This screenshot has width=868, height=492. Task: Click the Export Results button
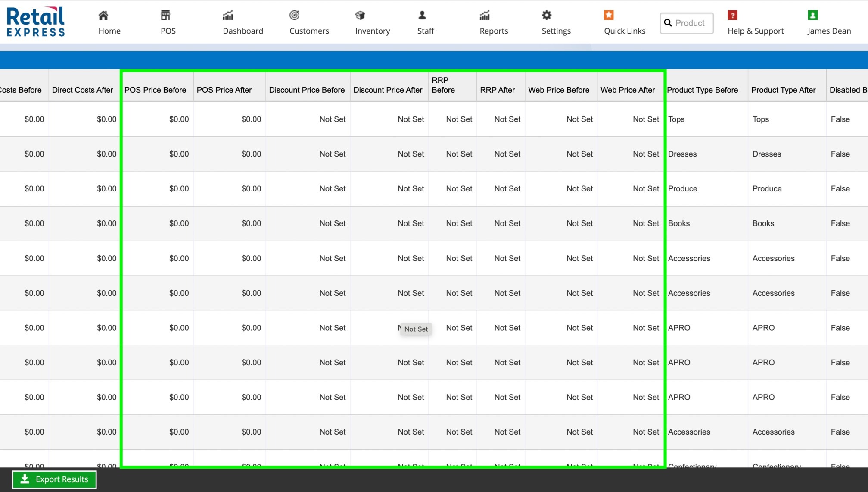pyautogui.click(x=54, y=479)
